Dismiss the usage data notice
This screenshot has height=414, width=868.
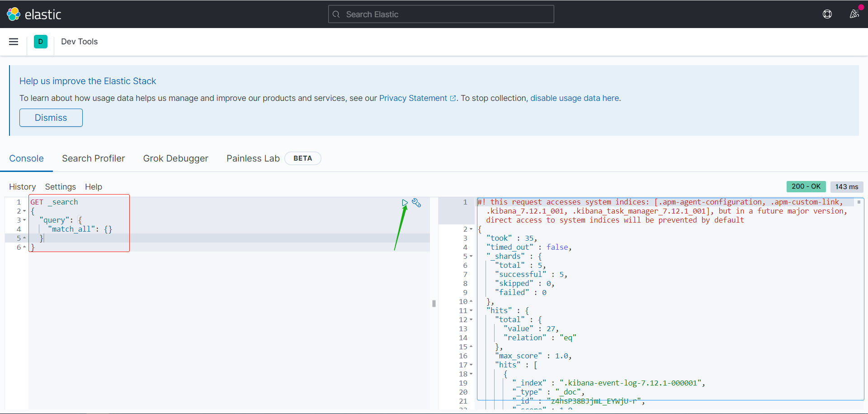[51, 118]
